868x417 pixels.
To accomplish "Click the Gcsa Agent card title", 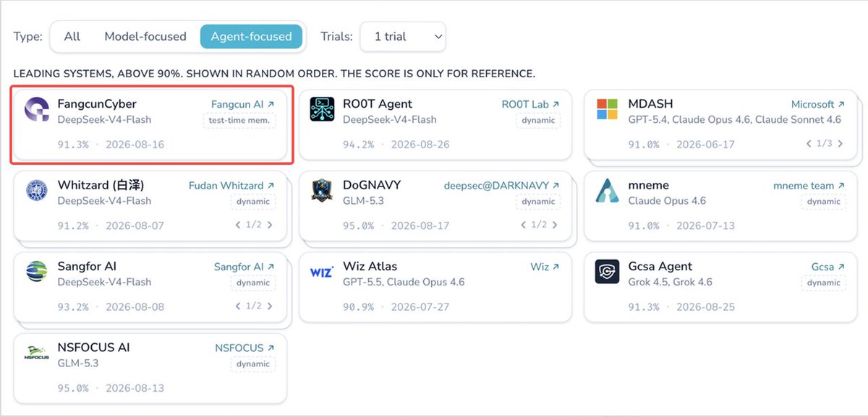I will tap(660, 267).
